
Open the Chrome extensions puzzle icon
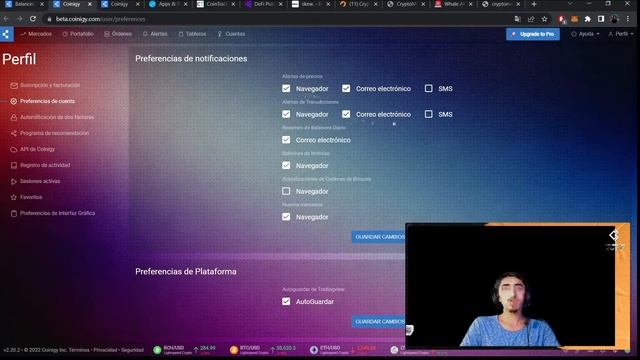tap(588, 19)
